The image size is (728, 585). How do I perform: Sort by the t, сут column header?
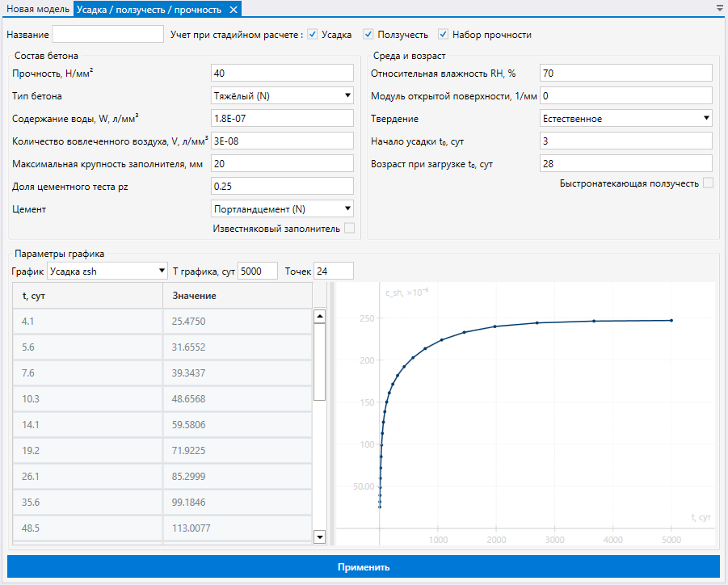coord(88,296)
